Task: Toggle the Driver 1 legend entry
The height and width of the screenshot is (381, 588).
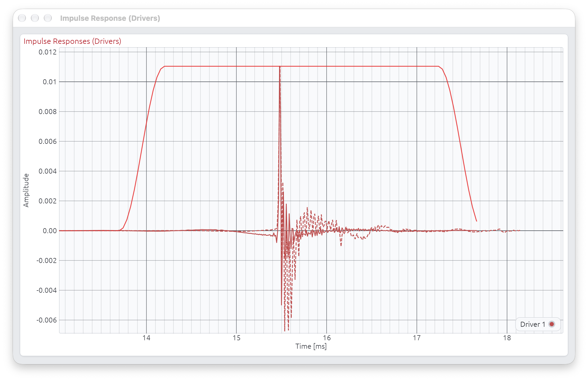Action: click(538, 324)
